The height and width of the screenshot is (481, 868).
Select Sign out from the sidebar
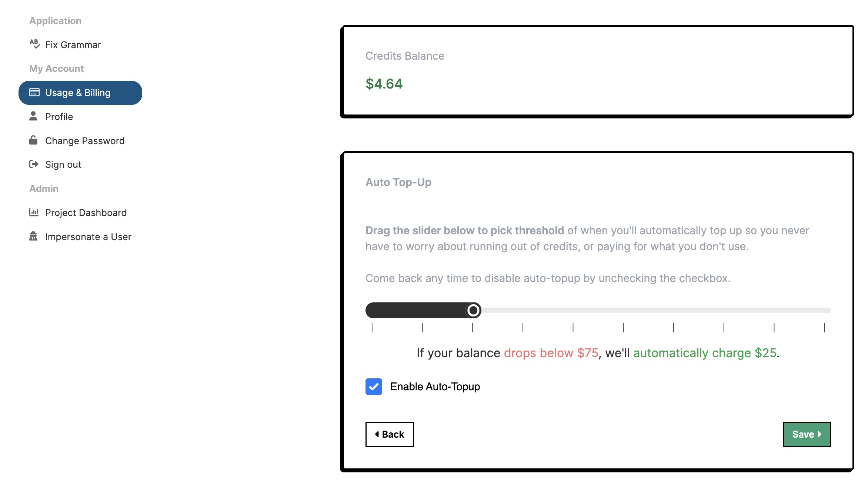(x=63, y=165)
